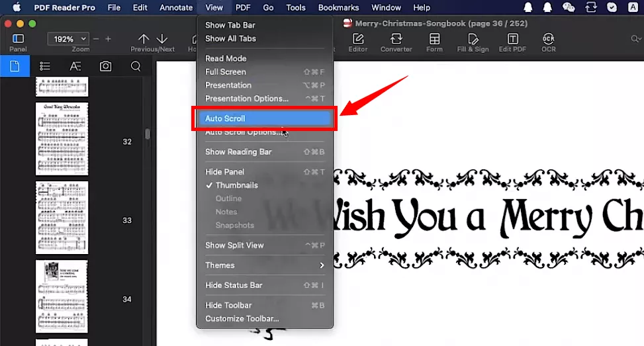Open the Edit menu
Image resolution: width=644 pixels, height=346 pixels.
tap(140, 7)
